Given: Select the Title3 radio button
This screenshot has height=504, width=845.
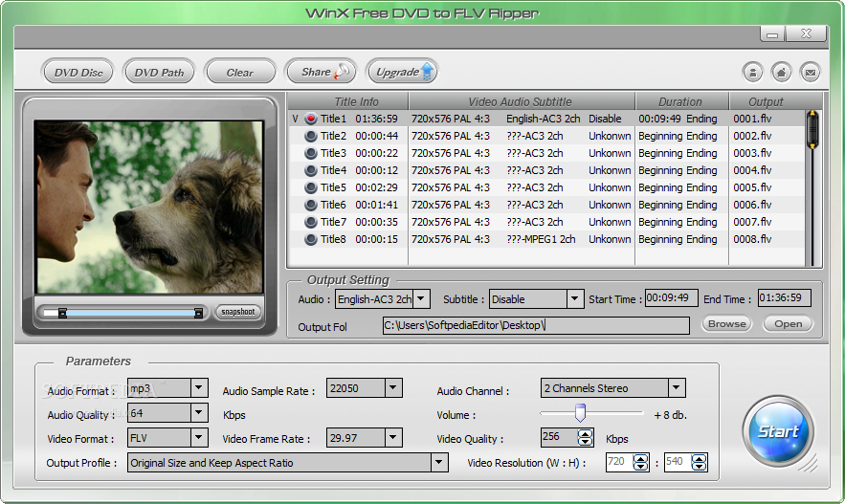Looking at the screenshot, I should (x=310, y=153).
